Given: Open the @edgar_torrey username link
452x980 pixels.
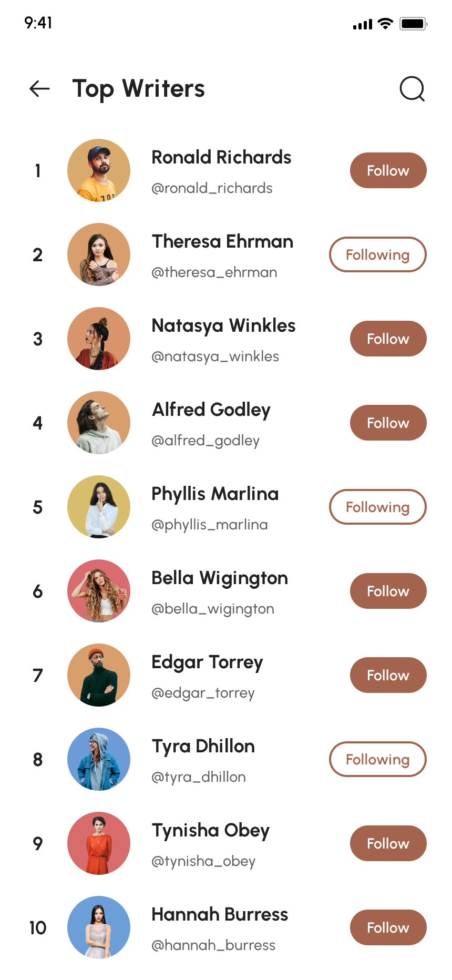Looking at the screenshot, I should (x=203, y=693).
